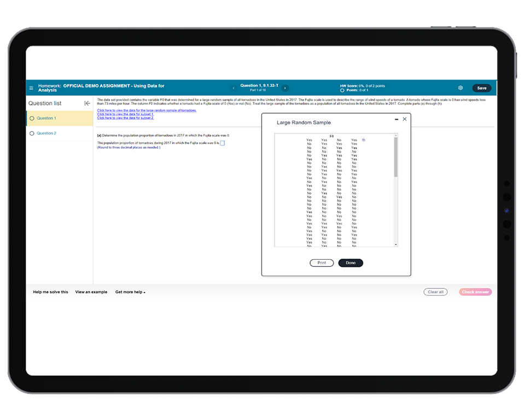Viewport: 525px width, 420px height.
Task: Open Help me solve this
Action: [x=50, y=292]
